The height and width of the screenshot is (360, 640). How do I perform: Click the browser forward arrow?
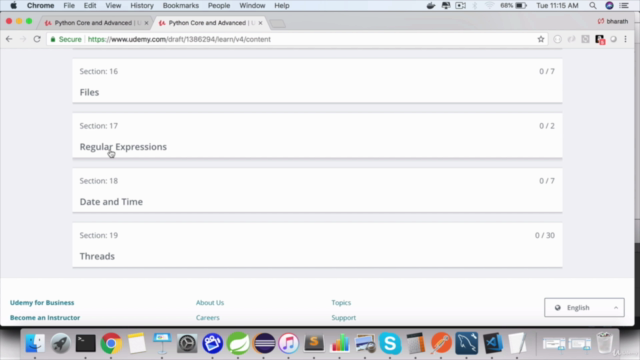click(23, 39)
